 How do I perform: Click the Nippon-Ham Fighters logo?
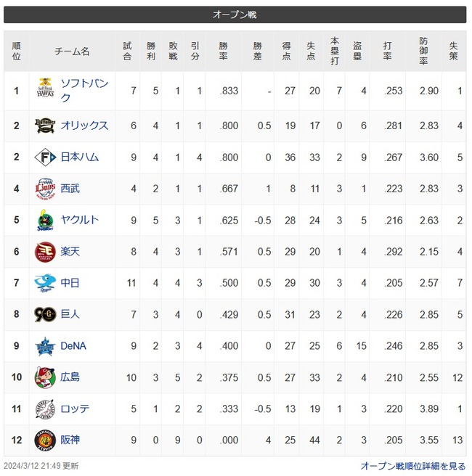(x=45, y=157)
